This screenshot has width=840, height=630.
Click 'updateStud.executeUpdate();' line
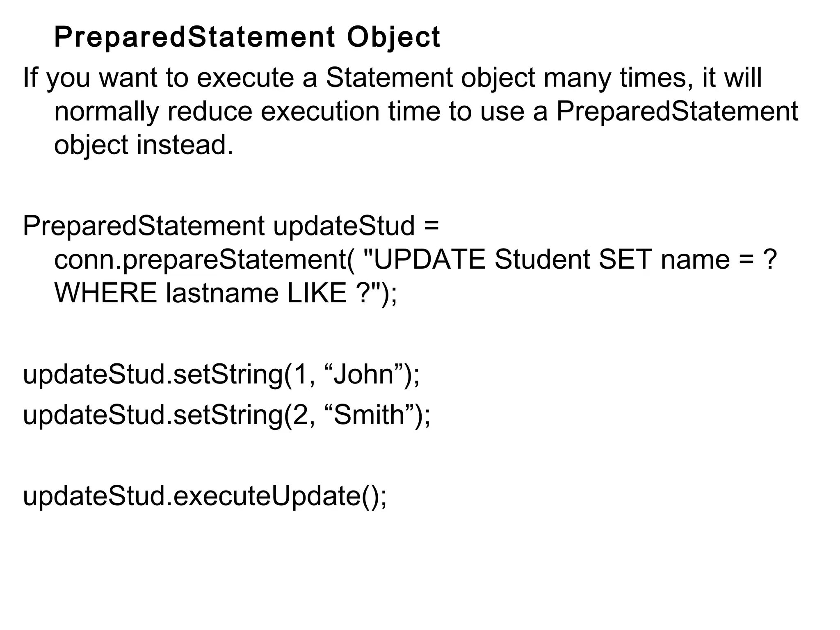coord(205,496)
